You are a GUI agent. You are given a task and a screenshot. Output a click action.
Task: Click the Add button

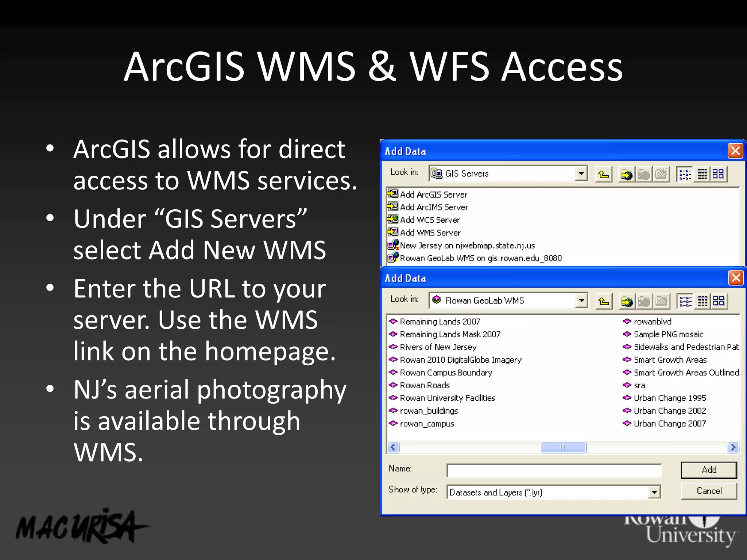pos(709,470)
